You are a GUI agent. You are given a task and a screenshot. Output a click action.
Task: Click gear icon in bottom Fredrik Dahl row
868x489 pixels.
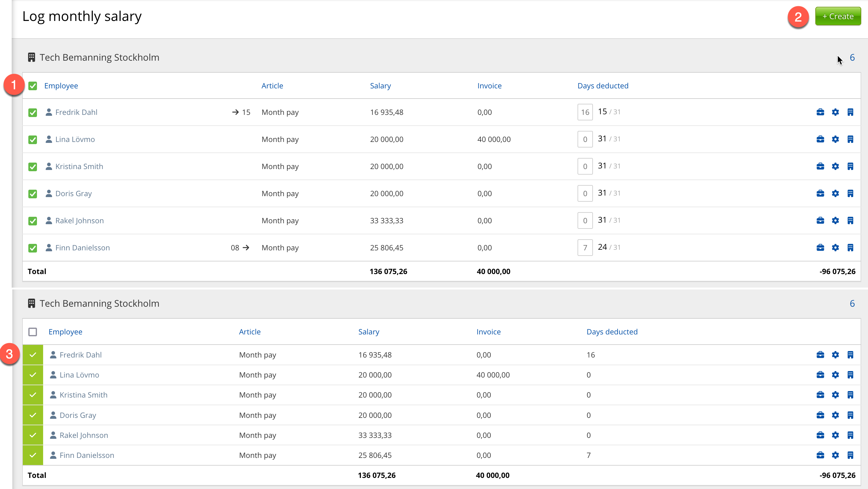[835, 355]
